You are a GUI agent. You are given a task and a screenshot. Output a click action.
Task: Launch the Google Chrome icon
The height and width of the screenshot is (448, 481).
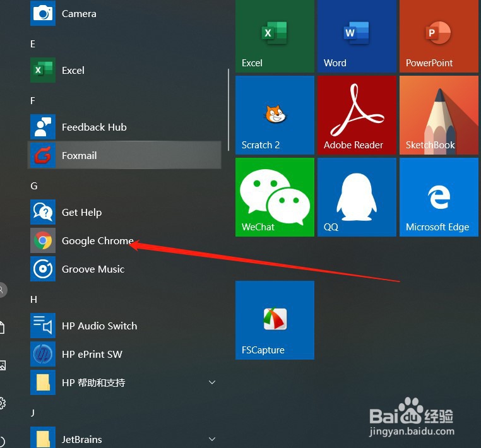[43, 240]
